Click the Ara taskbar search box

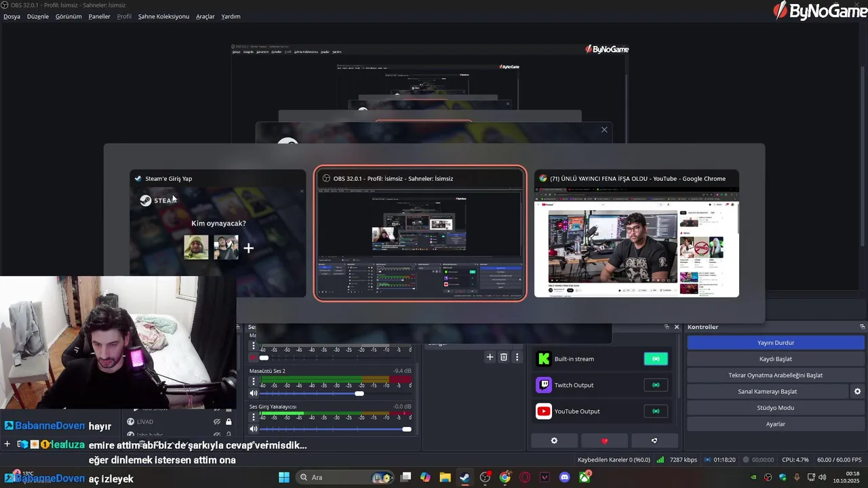click(x=344, y=477)
